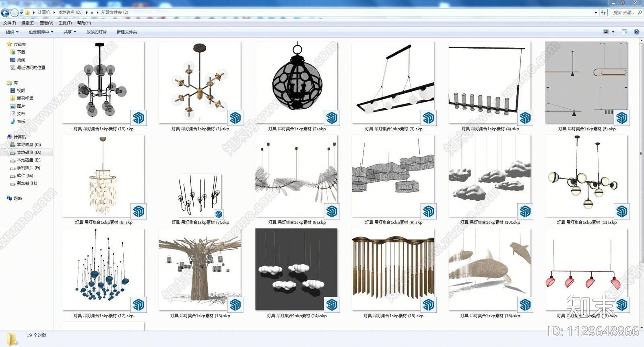Open 视频 library

point(18,90)
